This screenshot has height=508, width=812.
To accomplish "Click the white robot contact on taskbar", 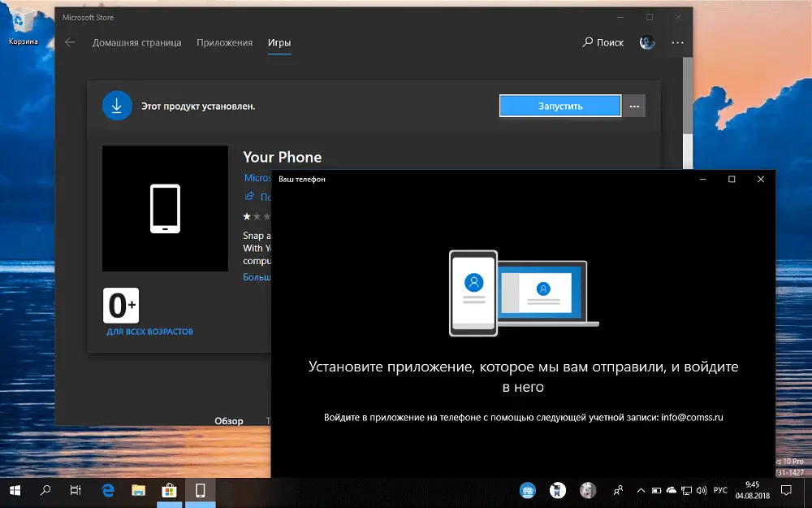I will point(558,490).
